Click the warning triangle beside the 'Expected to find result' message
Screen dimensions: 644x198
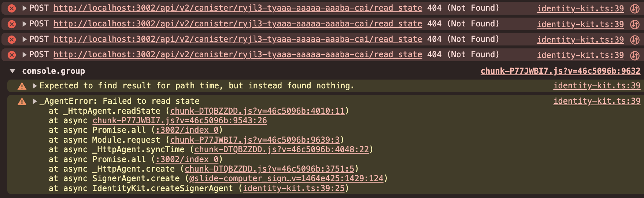click(22, 86)
